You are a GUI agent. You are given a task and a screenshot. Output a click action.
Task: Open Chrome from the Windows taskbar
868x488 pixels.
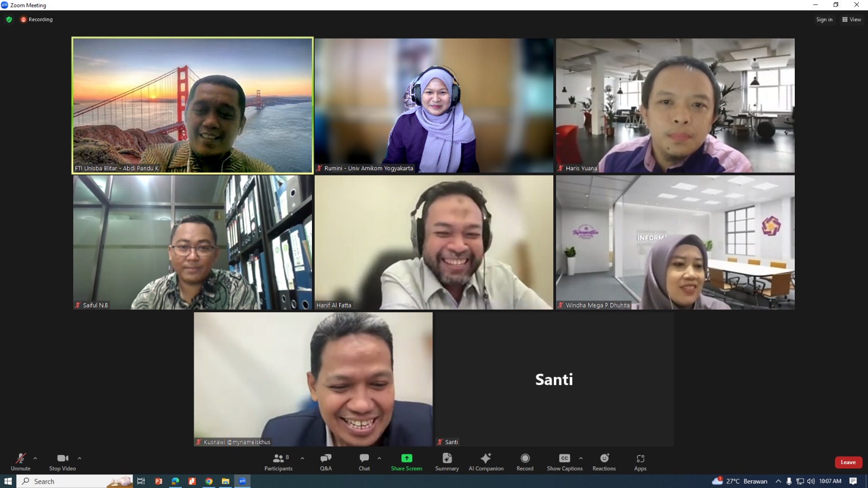[209, 481]
